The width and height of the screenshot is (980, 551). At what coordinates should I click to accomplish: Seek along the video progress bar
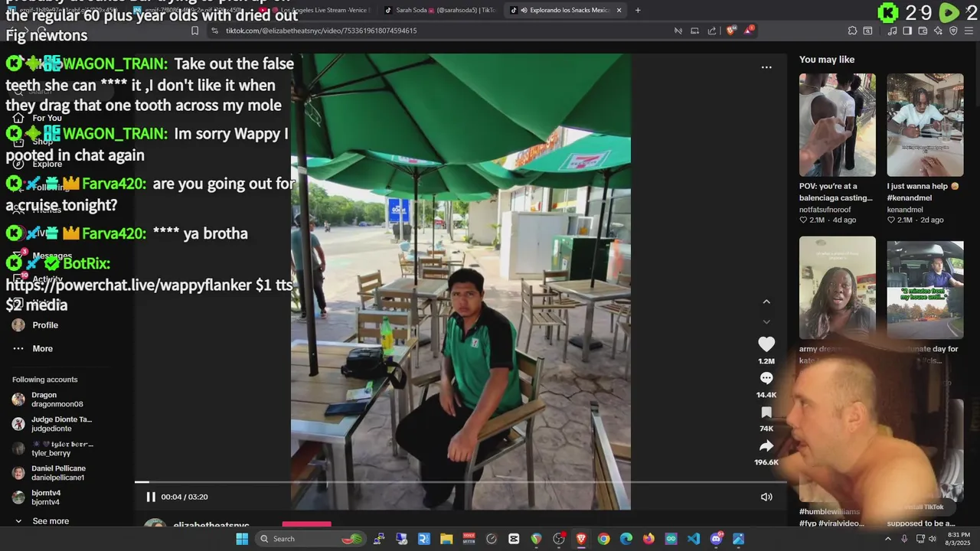pos(460,482)
